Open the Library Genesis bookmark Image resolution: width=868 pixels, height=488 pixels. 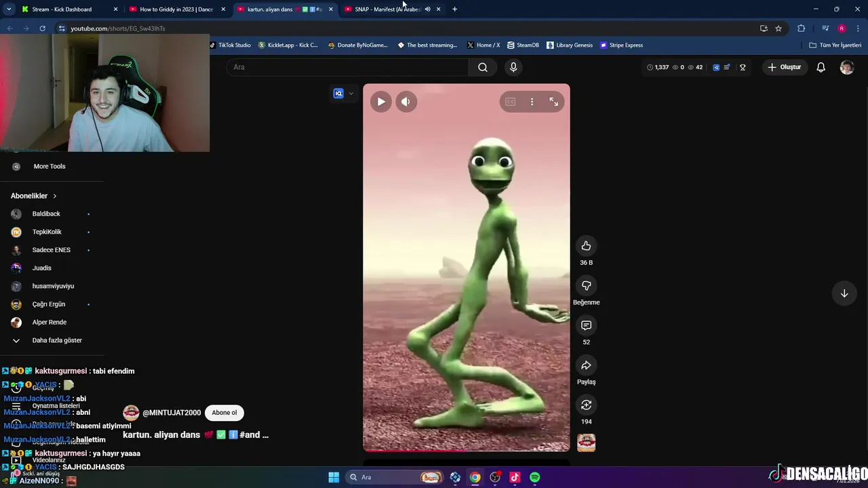point(569,45)
